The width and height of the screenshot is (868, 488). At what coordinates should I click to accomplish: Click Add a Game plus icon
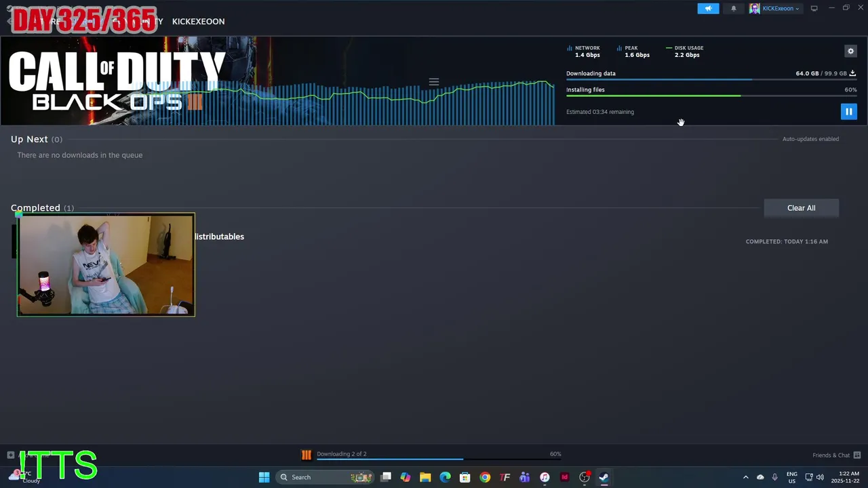coord(10,455)
